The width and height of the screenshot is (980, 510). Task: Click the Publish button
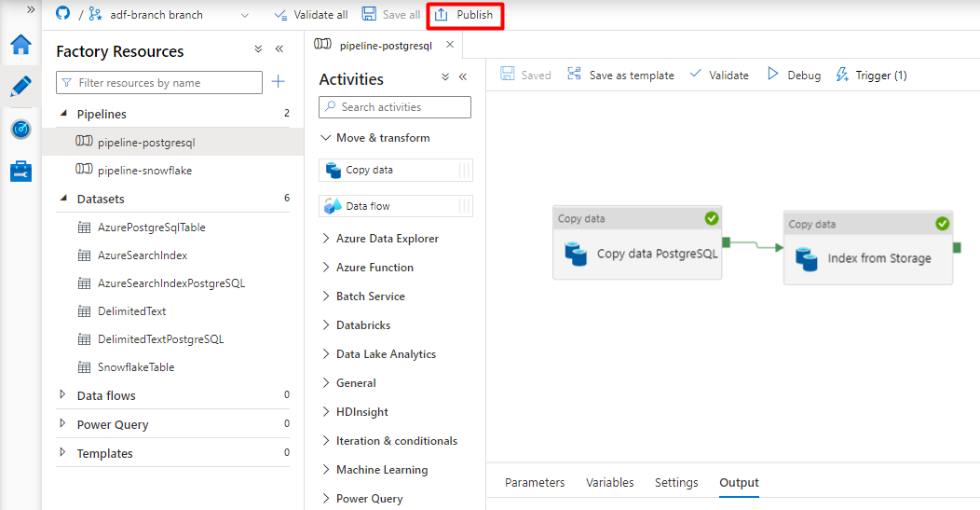(464, 14)
